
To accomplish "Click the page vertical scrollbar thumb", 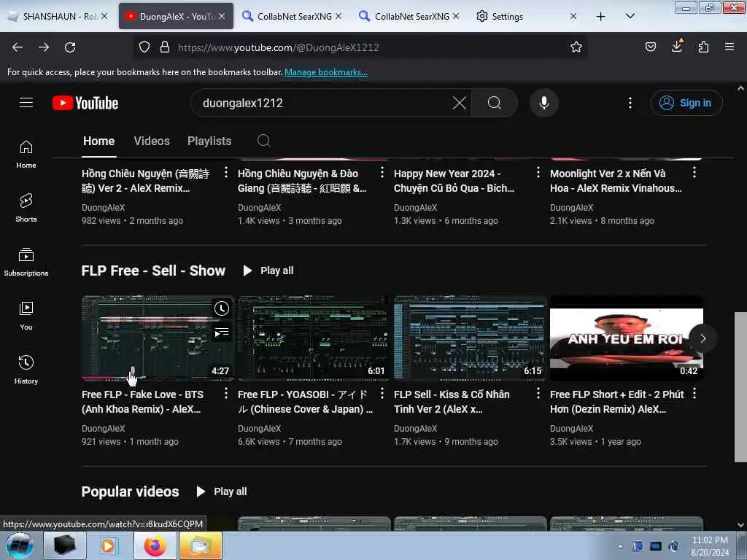I will tap(740, 386).
